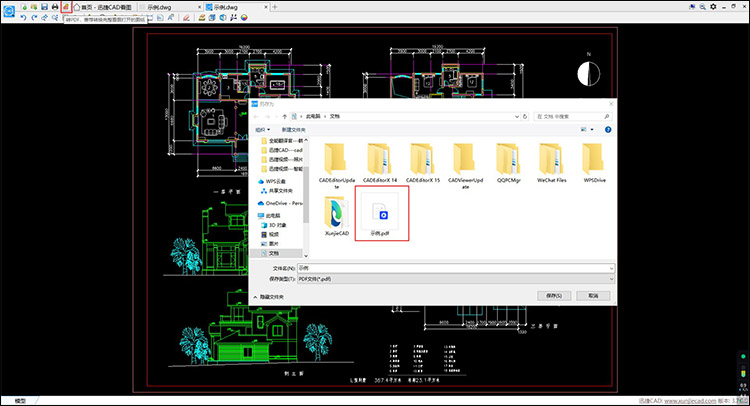The height and width of the screenshot is (406, 750).
Task: Click the dialog back navigation arrow
Action: point(256,116)
